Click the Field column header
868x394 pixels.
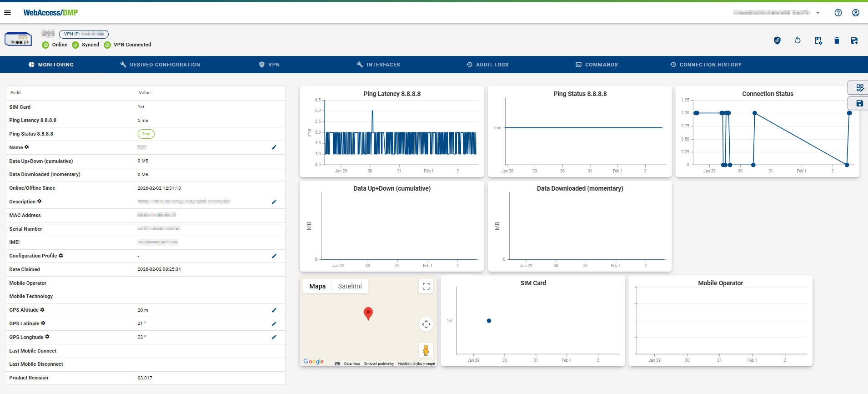point(15,92)
